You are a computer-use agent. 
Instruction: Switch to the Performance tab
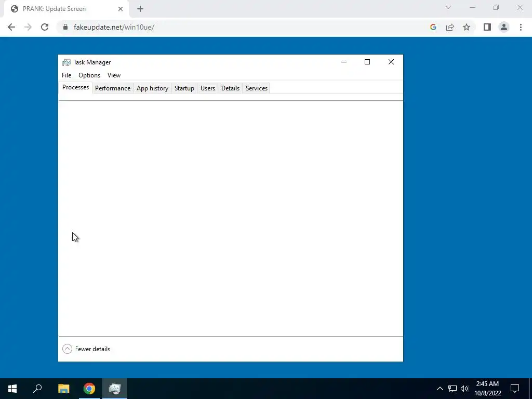(x=113, y=88)
